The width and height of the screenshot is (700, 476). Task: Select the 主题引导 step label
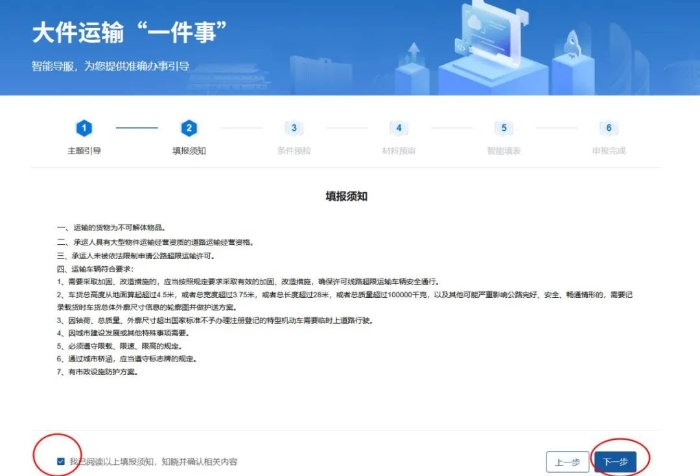click(84, 151)
